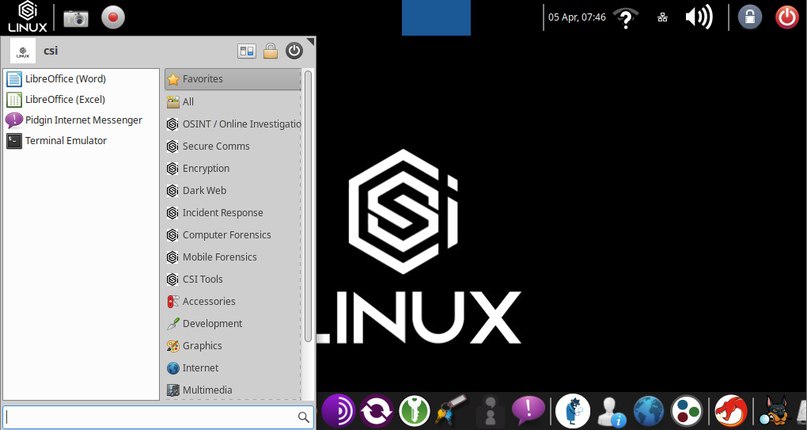The height and width of the screenshot is (430, 807).
Task: Open purple circular-arrows refresh dock icon
Action: [376, 411]
